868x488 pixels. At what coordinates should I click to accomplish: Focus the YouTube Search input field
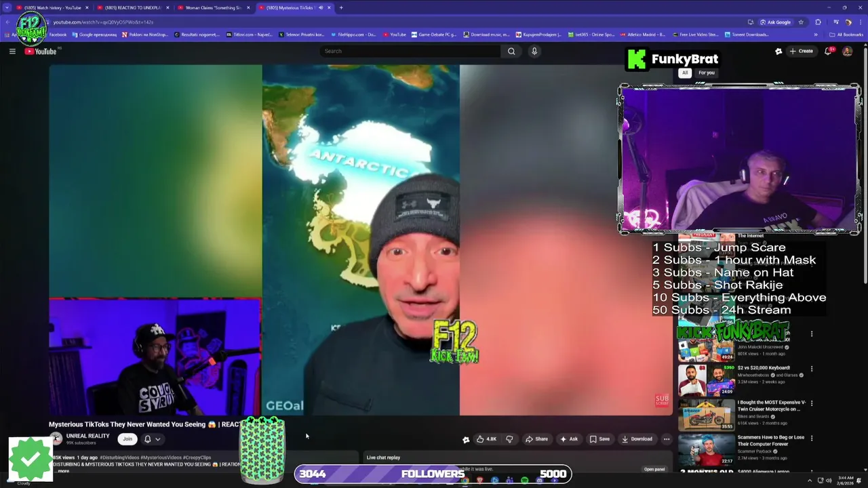click(410, 51)
